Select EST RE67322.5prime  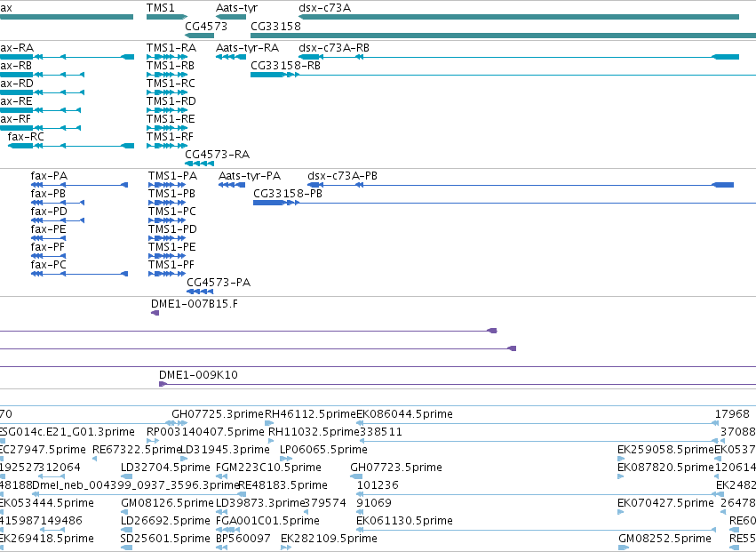(x=137, y=450)
